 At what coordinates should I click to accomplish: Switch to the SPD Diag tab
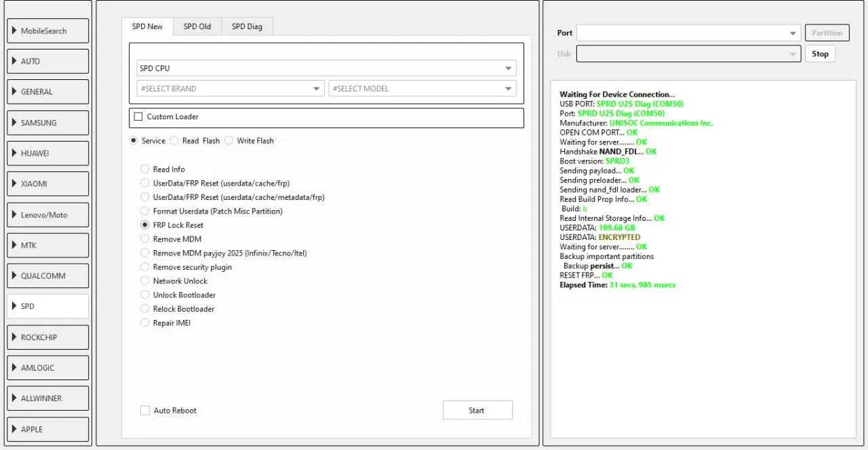247,26
